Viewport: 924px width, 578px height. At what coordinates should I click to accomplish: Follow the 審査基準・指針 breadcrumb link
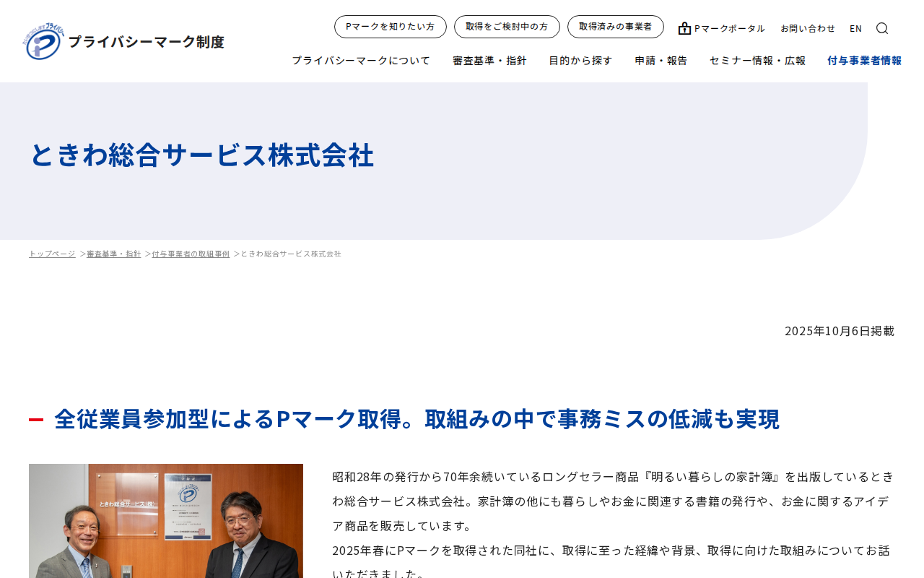[114, 254]
